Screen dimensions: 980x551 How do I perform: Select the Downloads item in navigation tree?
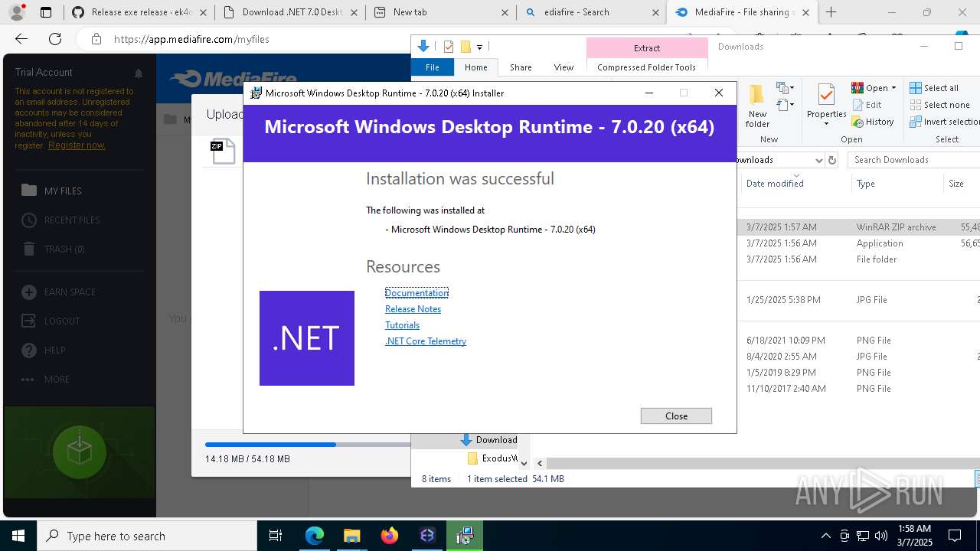[488, 440]
